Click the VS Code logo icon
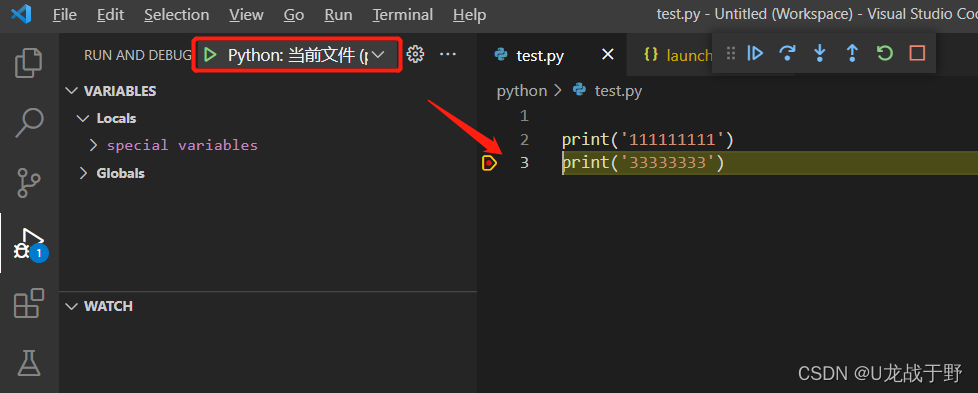The width and height of the screenshot is (978, 393). 21,14
